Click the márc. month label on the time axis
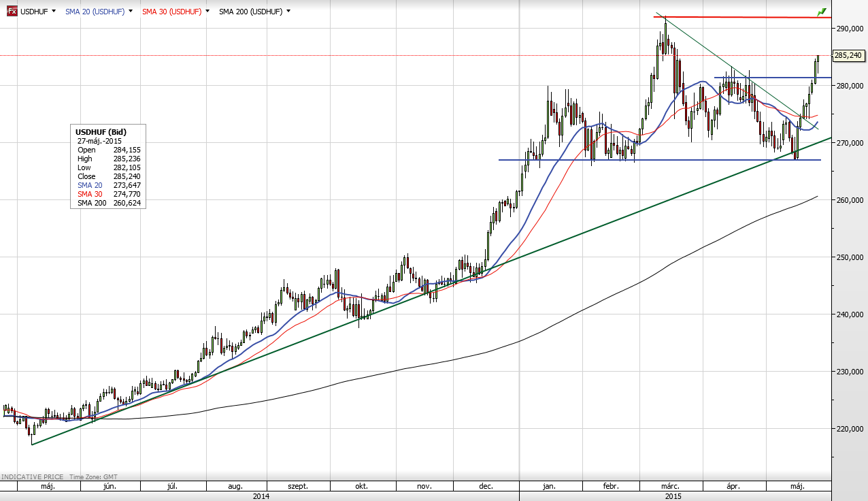The width and height of the screenshot is (868, 501). click(671, 487)
